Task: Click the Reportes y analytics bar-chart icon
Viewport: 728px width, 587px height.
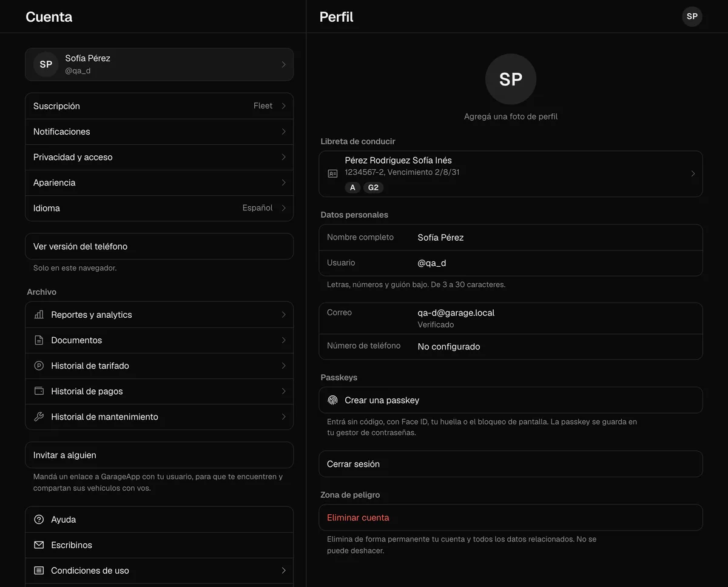Action: point(39,315)
